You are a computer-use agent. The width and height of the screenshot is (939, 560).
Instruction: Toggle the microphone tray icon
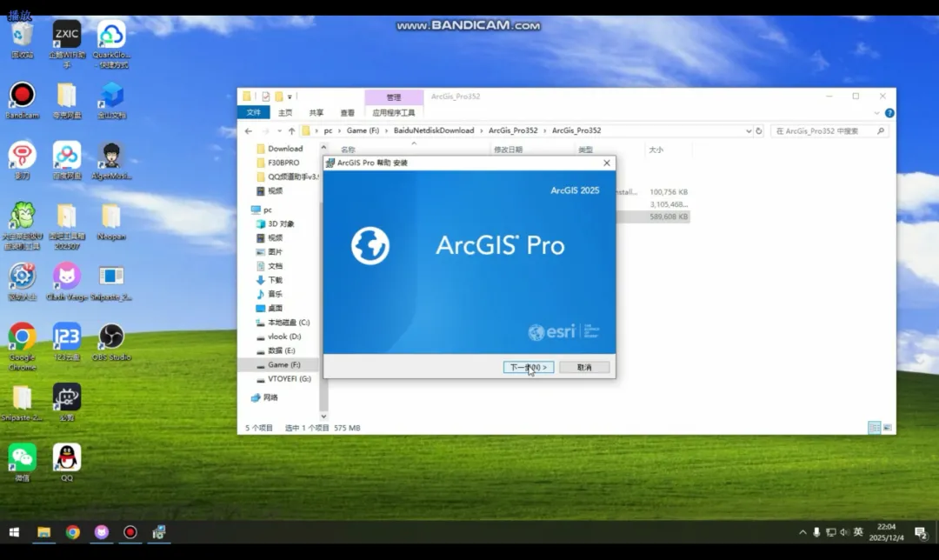click(x=816, y=532)
